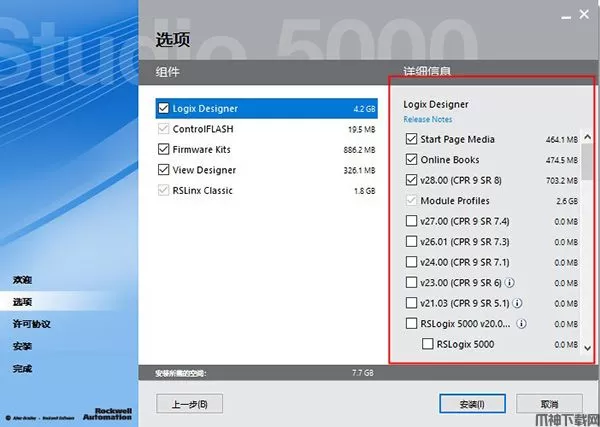
Task: Uncheck Online Books checkbox
Action: point(411,160)
